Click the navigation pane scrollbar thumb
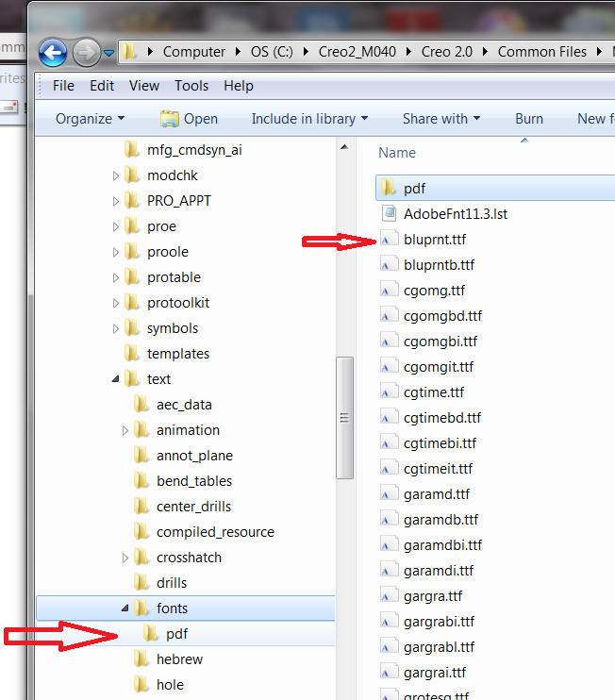The width and height of the screenshot is (615, 700). 344,418
